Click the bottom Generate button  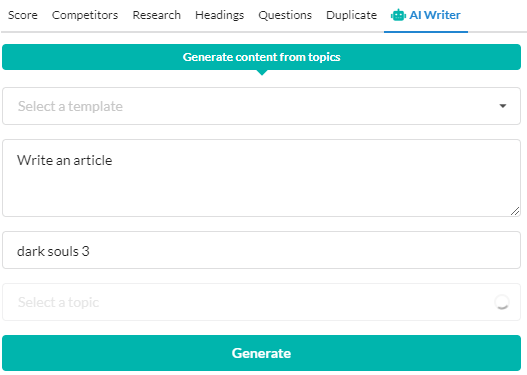[x=261, y=353]
